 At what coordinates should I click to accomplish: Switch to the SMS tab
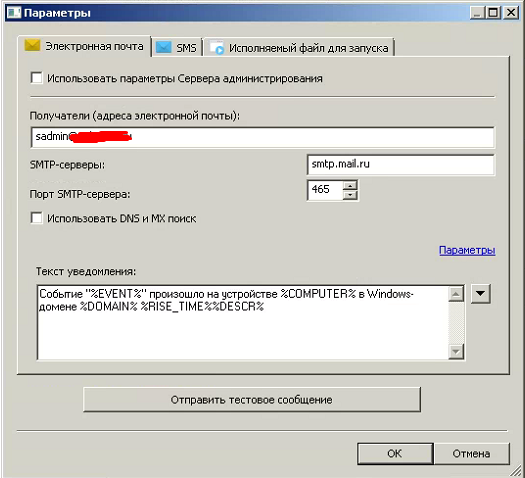tap(177, 47)
